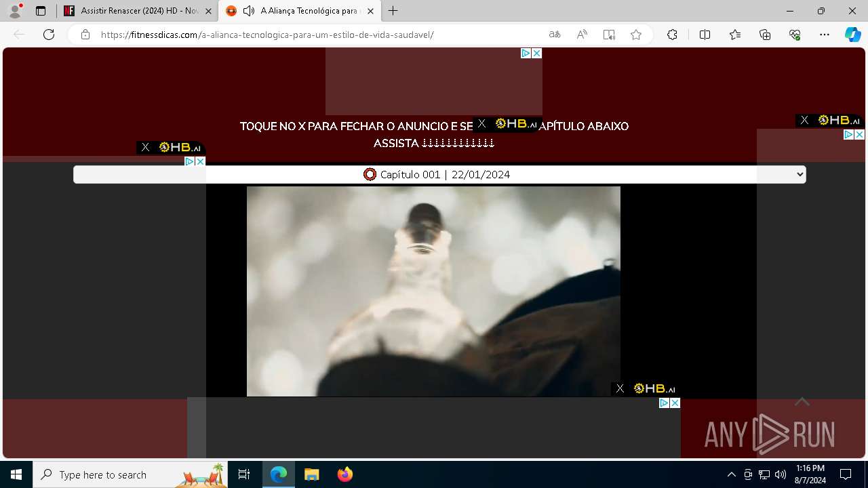View site information lock icon
Image resolution: width=868 pixels, height=488 pixels.
coord(85,35)
